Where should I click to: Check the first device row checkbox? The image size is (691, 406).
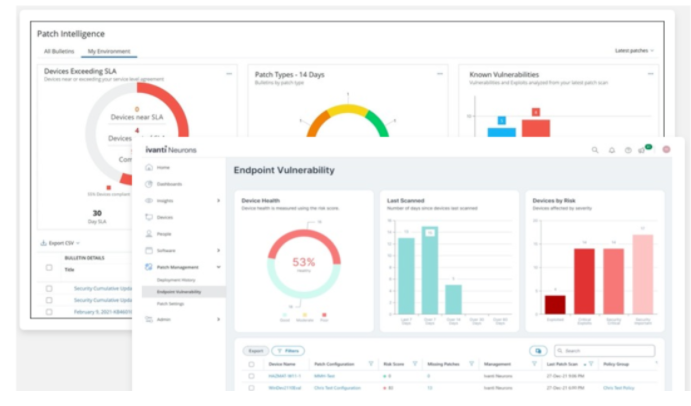tap(251, 376)
